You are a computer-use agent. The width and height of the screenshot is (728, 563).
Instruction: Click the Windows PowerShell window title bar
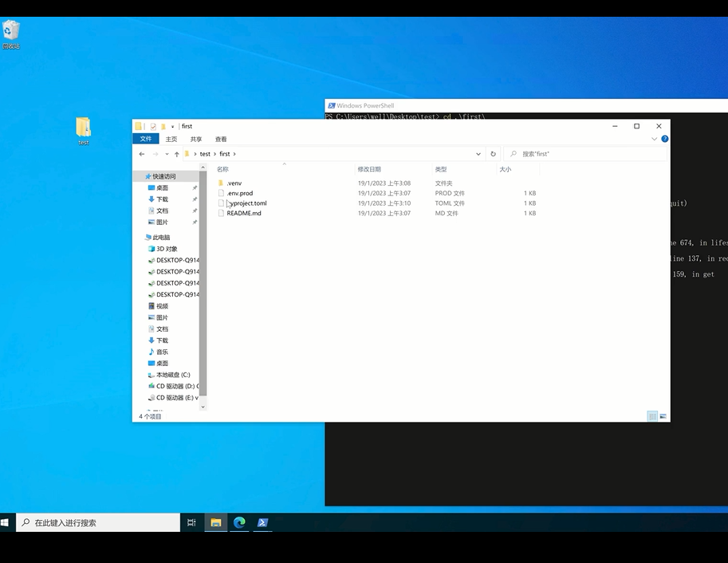[x=526, y=106]
